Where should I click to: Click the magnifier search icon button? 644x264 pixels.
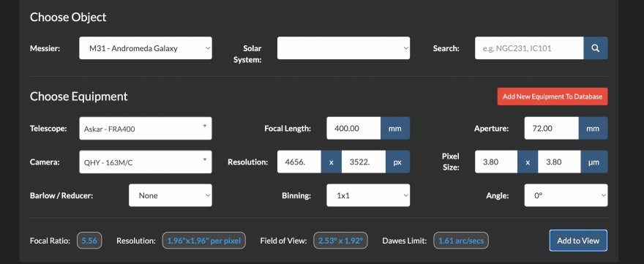595,48
